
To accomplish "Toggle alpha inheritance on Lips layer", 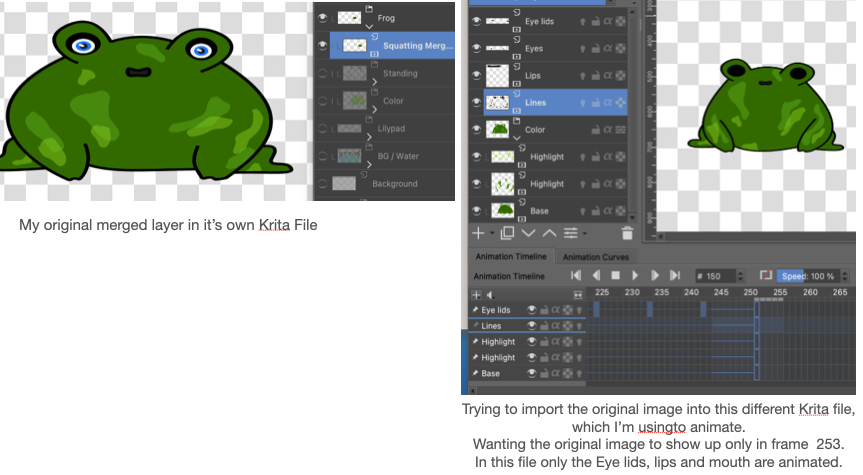I will pyautogui.click(x=607, y=75).
